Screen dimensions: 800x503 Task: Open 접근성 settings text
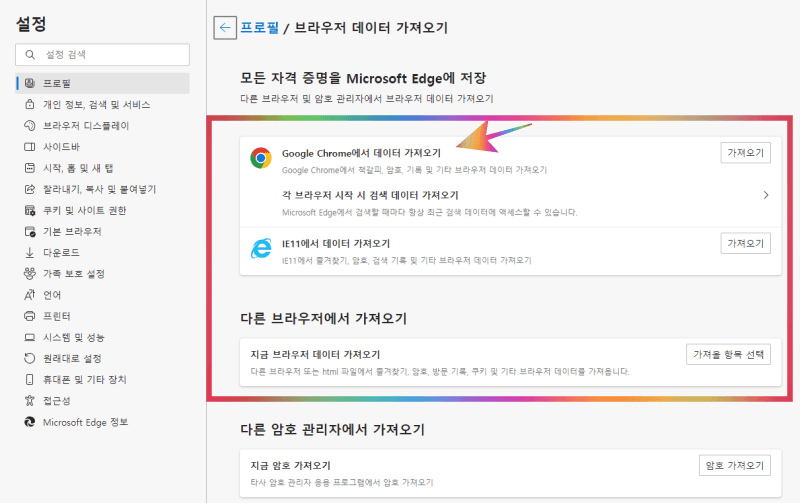pos(56,401)
